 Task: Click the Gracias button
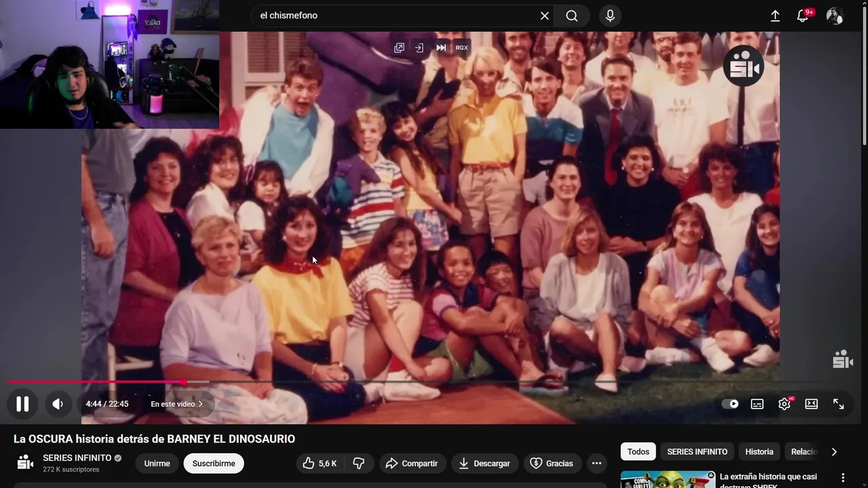coord(552,464)
